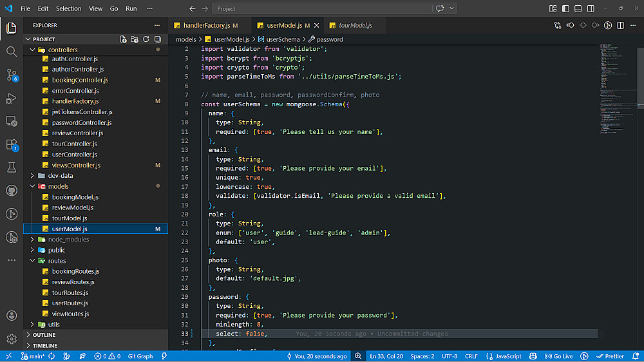Open Search in the activity bar
Screen dimensions: 644x362
pyautogui.click(x=12, y=52)
